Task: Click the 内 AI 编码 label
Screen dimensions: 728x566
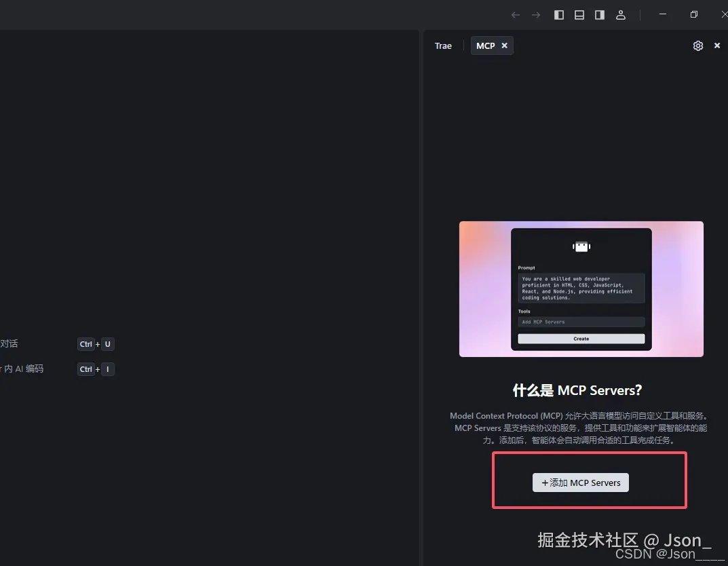Action: (23, 369)
